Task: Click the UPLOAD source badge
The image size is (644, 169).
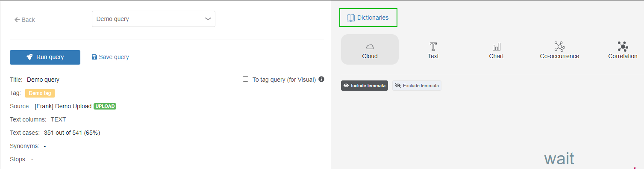Action: point(105,106)
